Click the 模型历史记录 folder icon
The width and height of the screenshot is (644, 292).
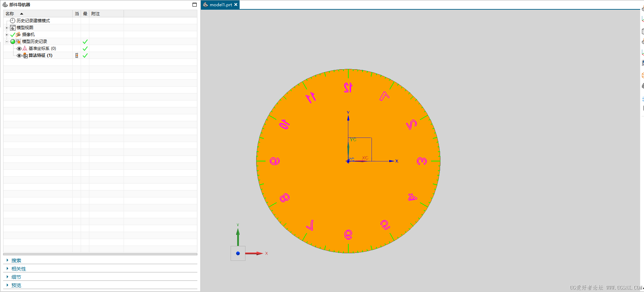click(x=18, y=42)
